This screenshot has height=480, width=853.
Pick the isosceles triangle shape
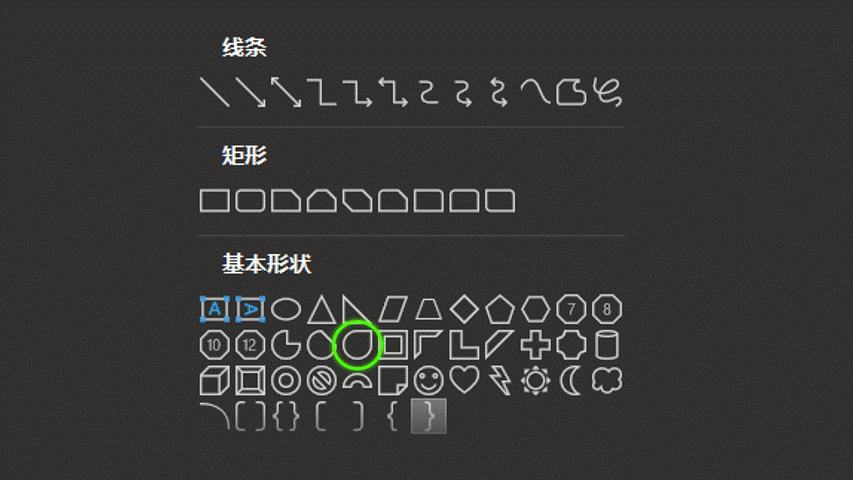pyautogui.click(x=322, y=309)
